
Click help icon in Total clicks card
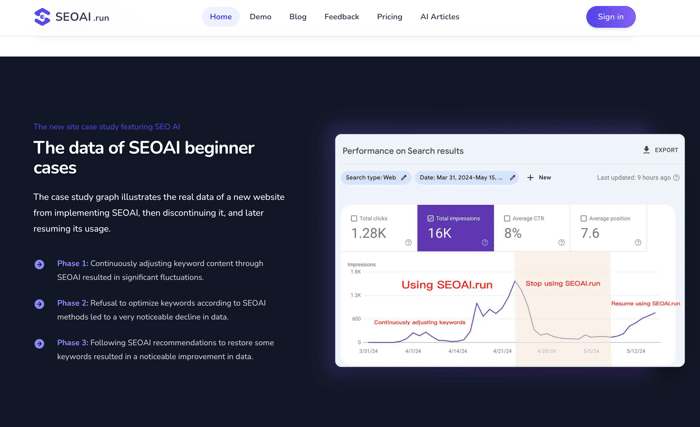click(408, 243)
